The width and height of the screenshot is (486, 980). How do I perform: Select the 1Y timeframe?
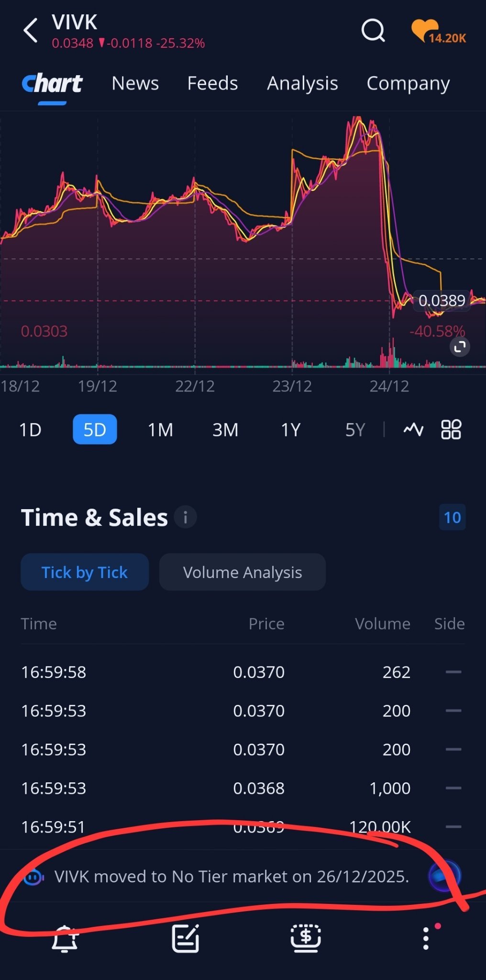tap(290, 430)
